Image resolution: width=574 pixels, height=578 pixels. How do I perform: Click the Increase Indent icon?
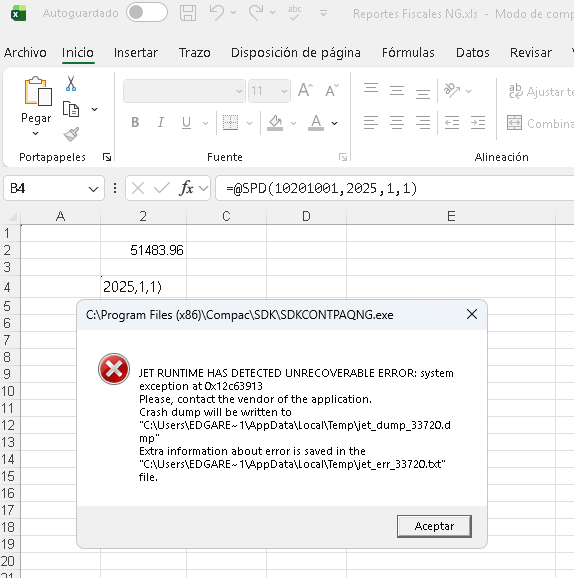click(x=478, y=122)
